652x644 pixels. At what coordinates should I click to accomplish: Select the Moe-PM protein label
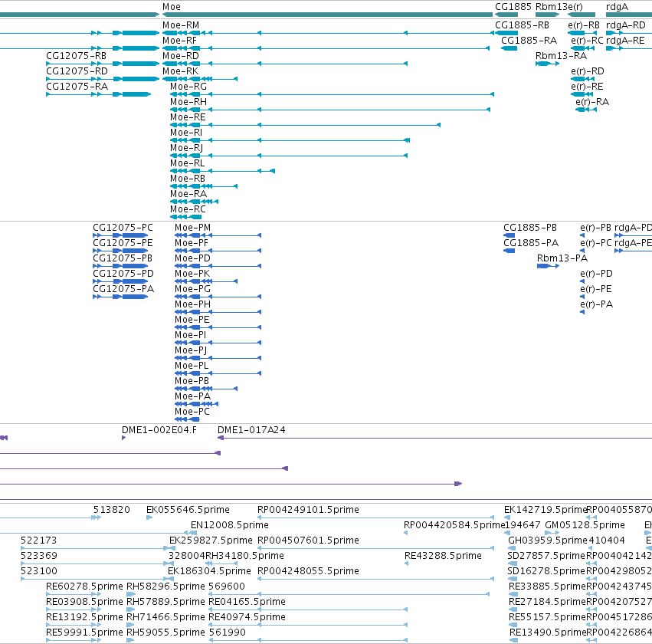click(x=192, y=228)
